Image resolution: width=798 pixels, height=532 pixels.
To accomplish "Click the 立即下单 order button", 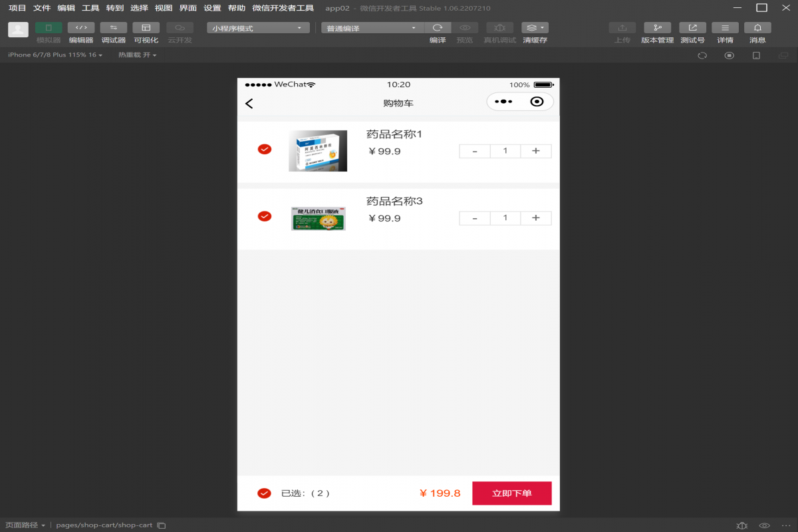I will pyautogui.click(x=511, y=493).
